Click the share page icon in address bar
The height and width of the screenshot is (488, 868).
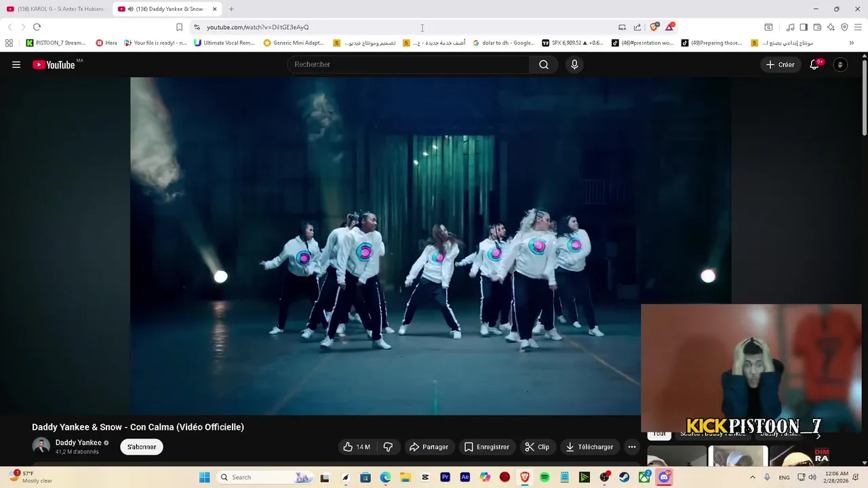coord(637,27)
